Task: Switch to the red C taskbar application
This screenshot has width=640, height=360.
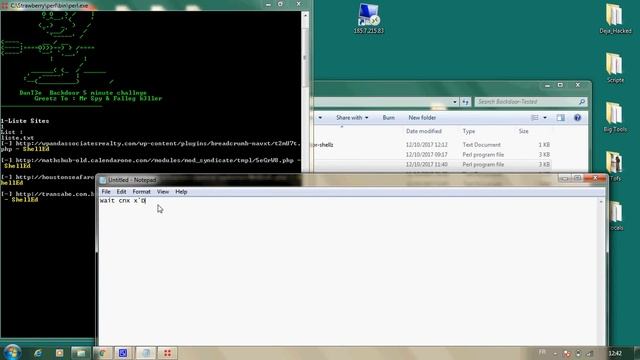Action: point(102,353)
